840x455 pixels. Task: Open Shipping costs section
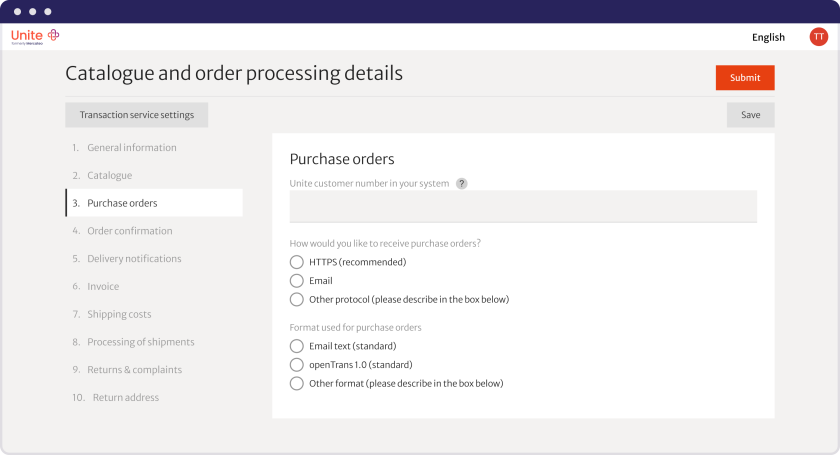pyautogui.click(x=119, y=314)
